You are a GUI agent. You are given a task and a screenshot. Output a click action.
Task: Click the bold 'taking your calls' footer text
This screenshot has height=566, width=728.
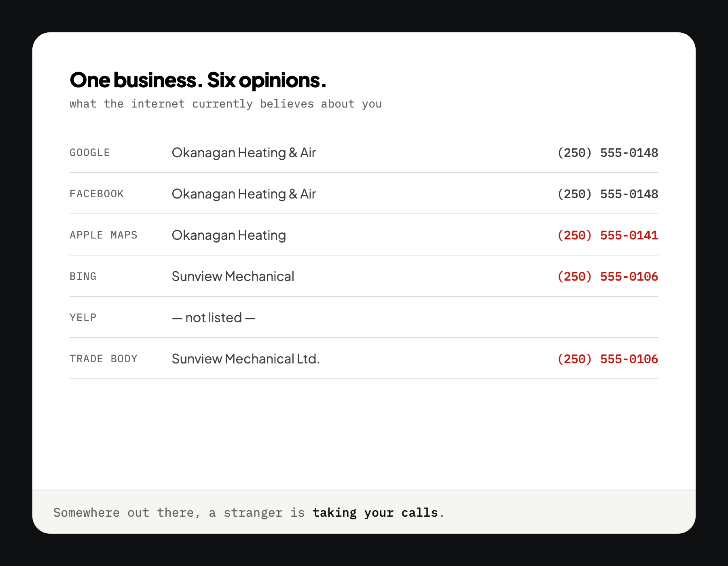coord(375,513)
